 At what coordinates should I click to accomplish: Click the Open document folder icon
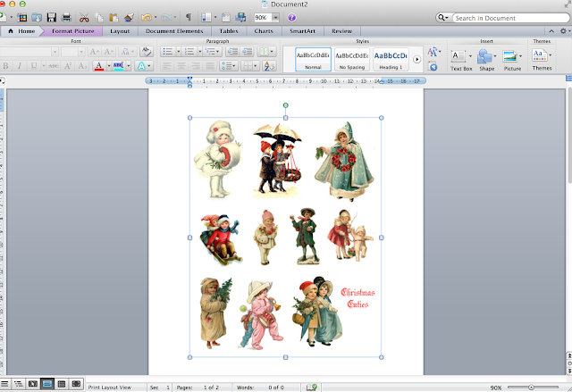coord(37,18)
